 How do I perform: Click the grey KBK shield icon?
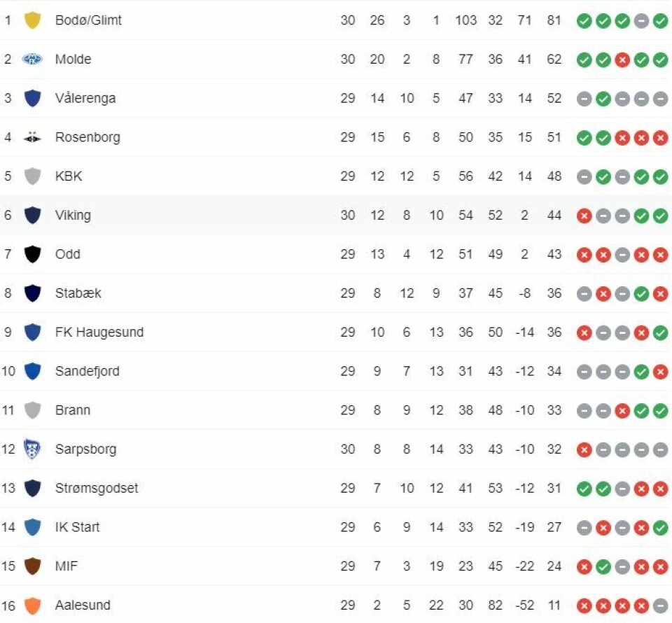click(x=32, y=176)
